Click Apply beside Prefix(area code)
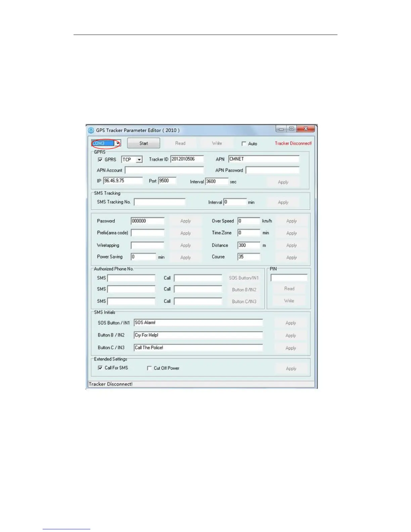Screen dimensions: 411x532 (x=186, y=233)
